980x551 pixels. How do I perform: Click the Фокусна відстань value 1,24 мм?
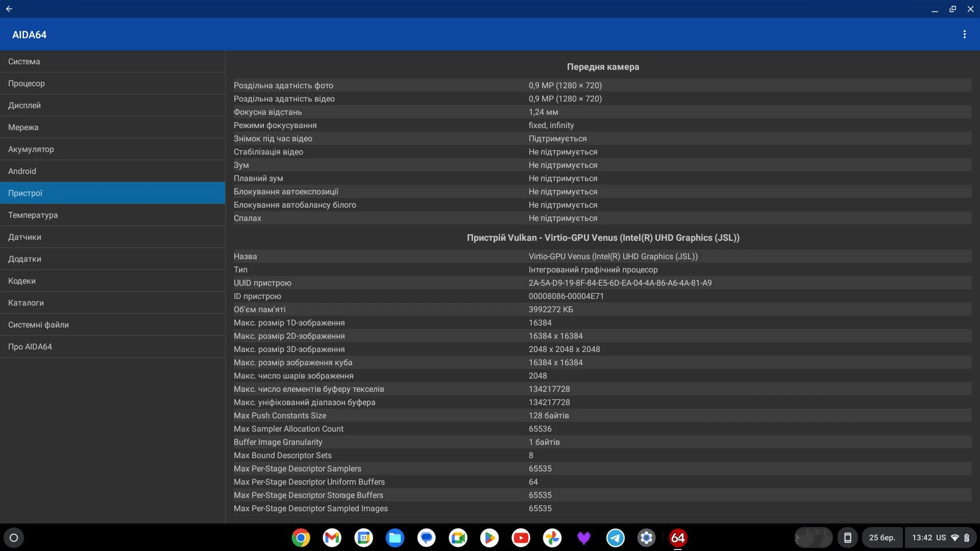(543, 112)
